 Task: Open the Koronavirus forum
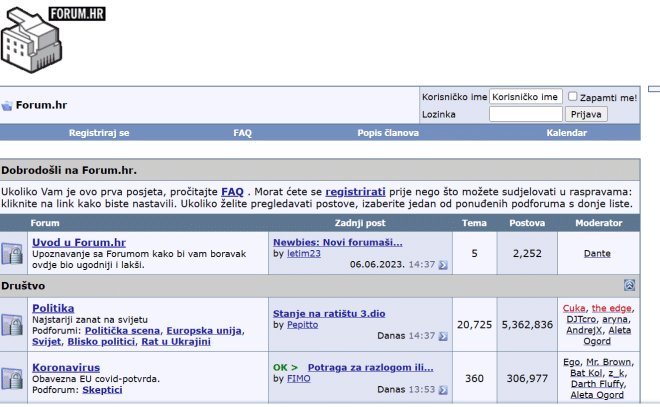pos(66,367)
